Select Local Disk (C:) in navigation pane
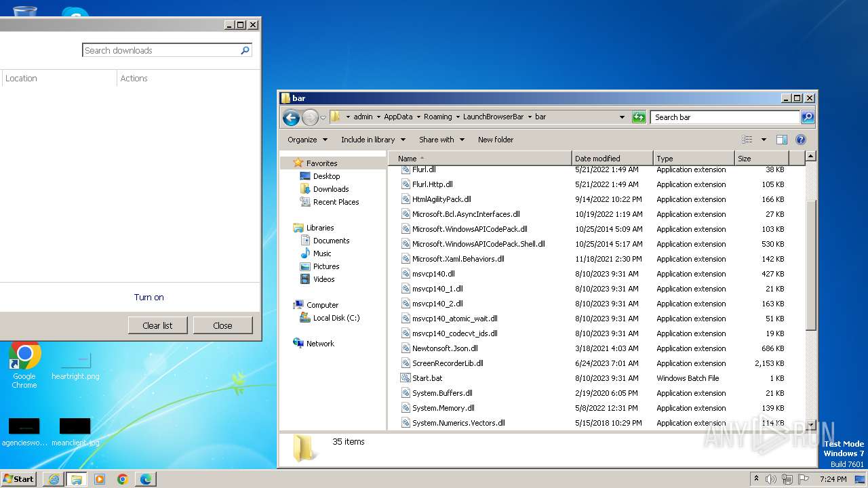 [x=336, y=318]
